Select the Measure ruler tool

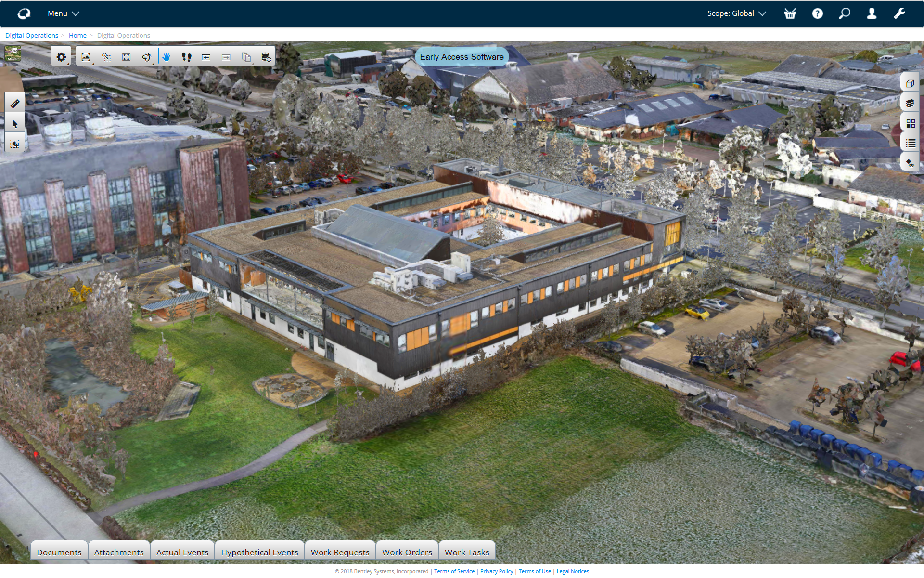(14, 104)
